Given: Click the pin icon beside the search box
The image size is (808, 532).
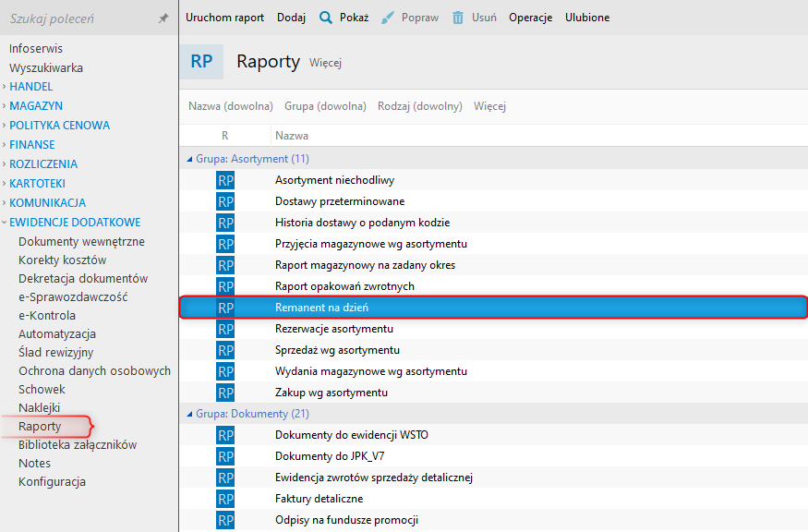Looking at the screenshot, I should (163, 18).
